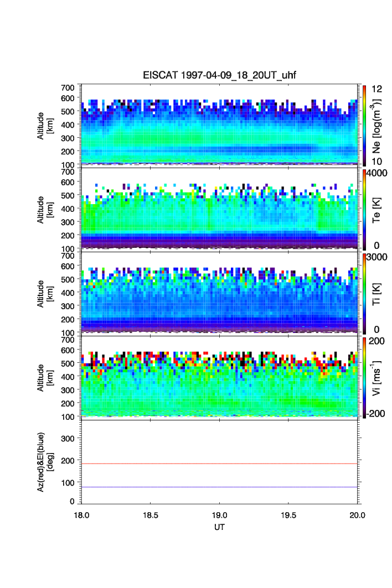Image resolution: width=392 pixels, height=588 pixels.
Task: Select the blue elevation line
Action: [x=219, y=487]
